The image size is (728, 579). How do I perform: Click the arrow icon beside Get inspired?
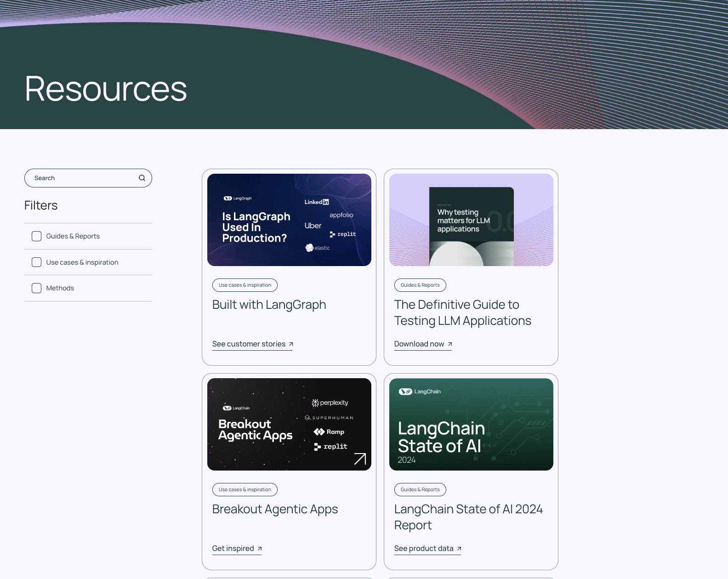(260, 549)
